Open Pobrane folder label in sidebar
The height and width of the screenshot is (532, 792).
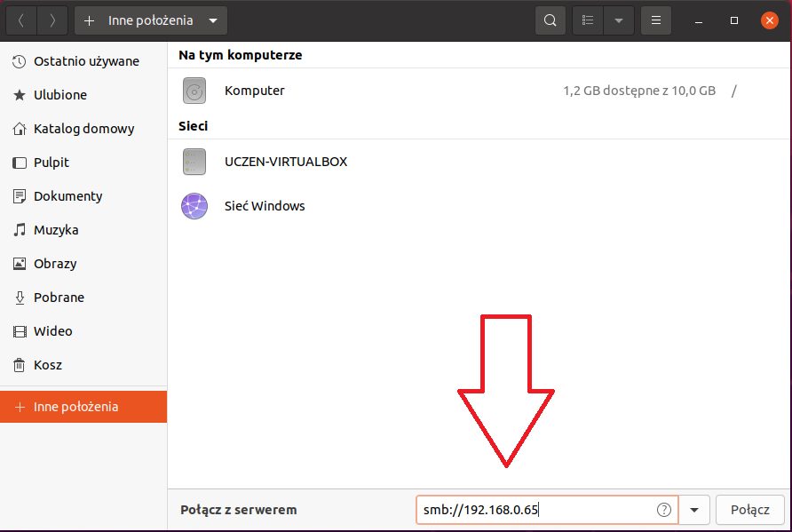59,298
